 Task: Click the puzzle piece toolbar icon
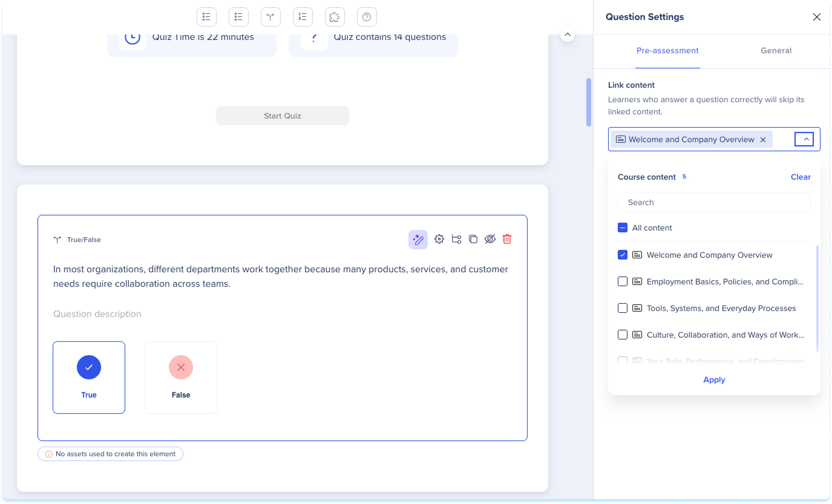335,17
